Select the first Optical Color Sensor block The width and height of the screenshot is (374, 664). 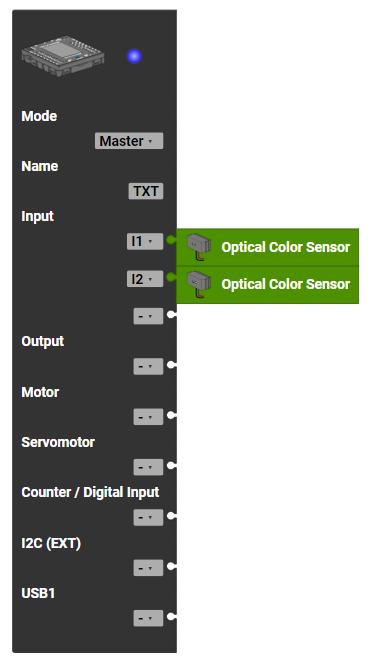point(268,247)
